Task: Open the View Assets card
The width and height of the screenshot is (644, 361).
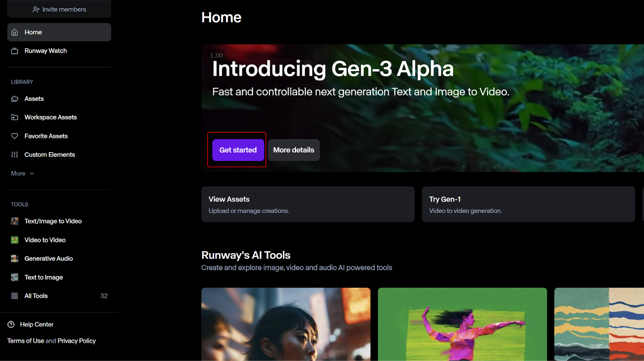Action: (308, 204)
